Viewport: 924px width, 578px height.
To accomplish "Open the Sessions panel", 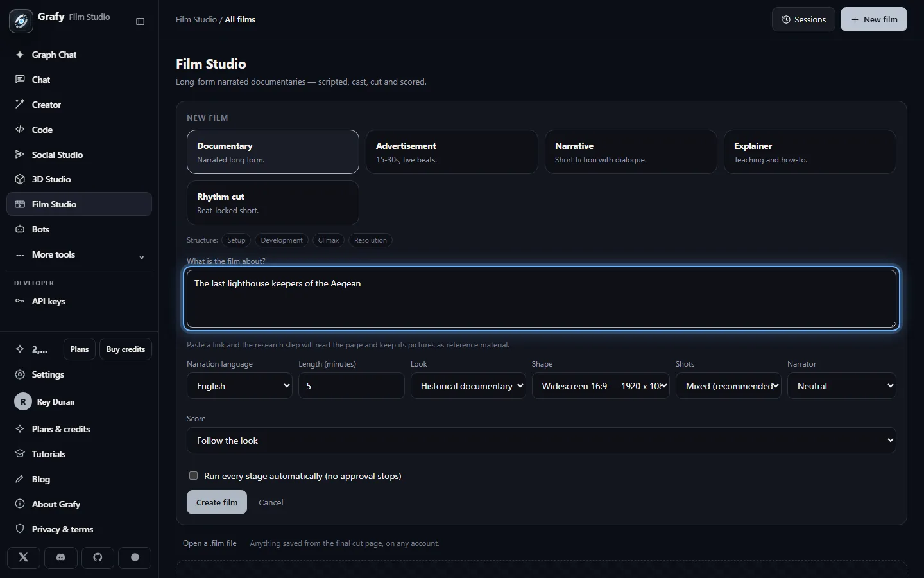I will point(803,19).
